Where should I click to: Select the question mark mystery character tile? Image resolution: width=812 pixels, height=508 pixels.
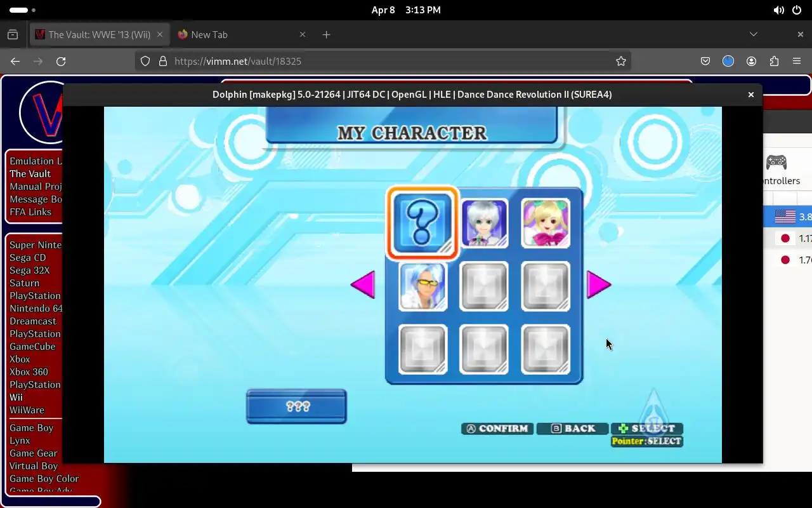[422, 223]
